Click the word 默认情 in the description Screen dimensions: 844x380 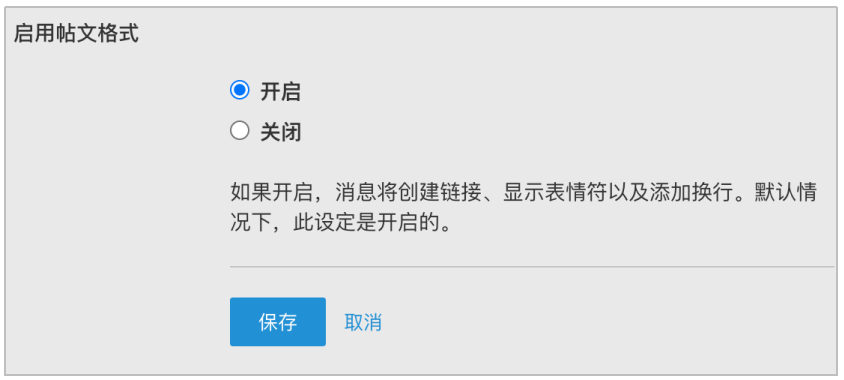(786, 192)
